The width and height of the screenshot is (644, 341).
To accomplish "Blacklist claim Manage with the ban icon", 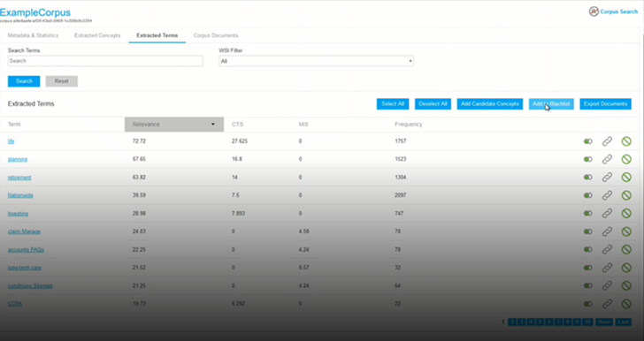I will coord(626,231).
